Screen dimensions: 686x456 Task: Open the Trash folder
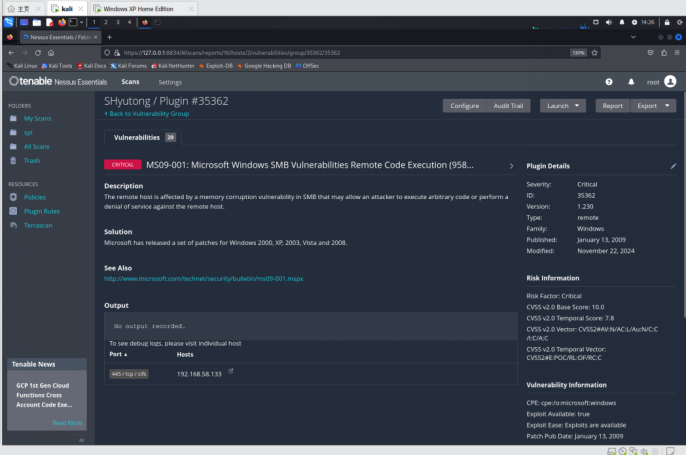(x=32, y=161)
